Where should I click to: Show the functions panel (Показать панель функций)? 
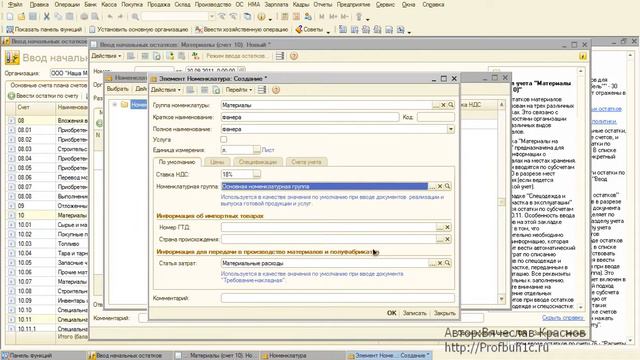click(x=44, y=29)
